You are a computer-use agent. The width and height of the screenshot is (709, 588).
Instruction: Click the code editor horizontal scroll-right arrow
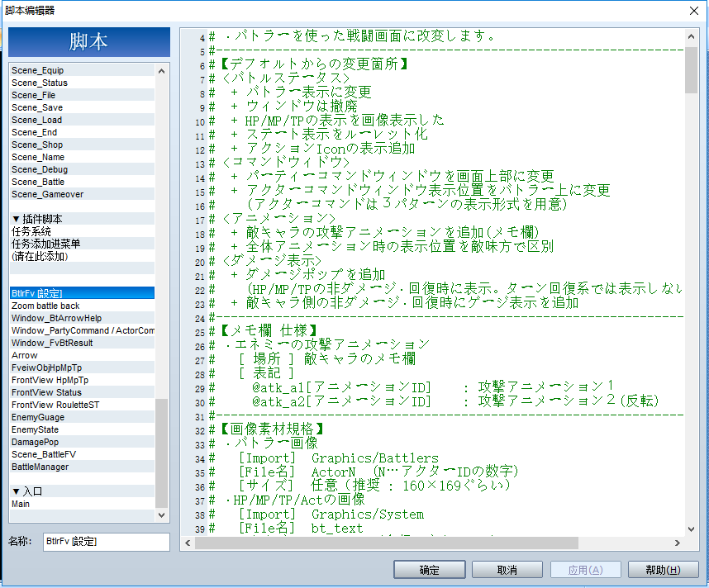(678, 543)
